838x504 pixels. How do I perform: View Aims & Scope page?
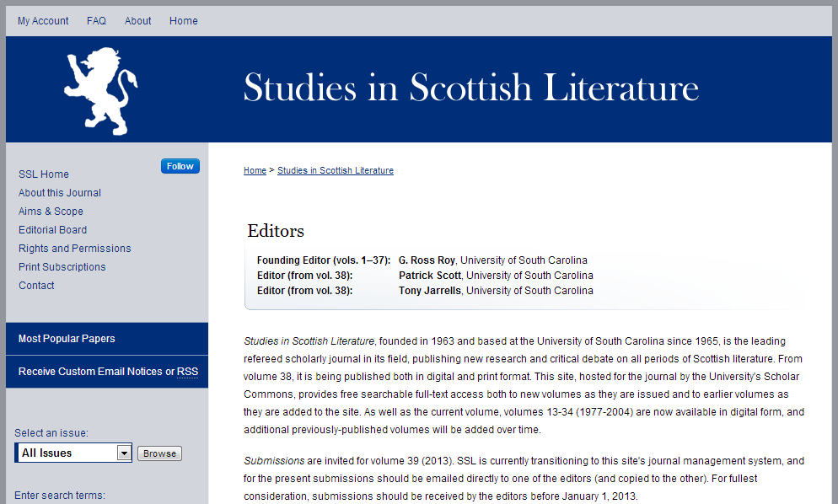[51, 211]
